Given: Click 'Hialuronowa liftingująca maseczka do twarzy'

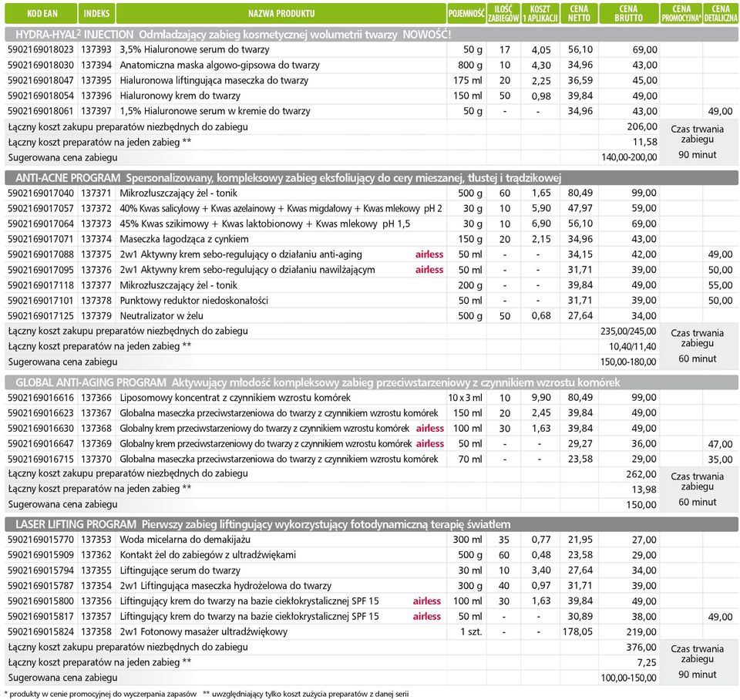Looking at the screenshot, I should point(214,81).
